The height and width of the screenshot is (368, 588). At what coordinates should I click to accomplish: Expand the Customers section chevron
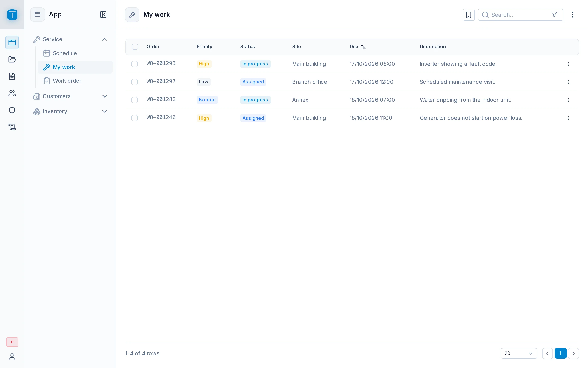coord(105,96)
